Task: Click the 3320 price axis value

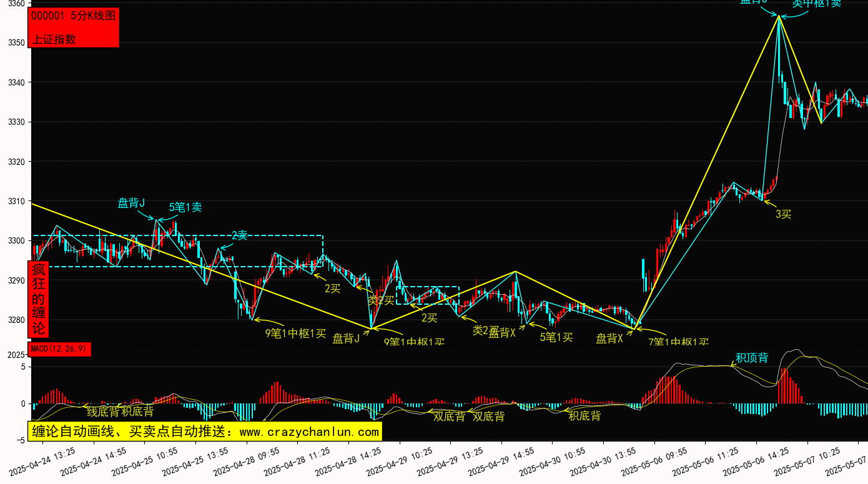Action: coord(15,162)
